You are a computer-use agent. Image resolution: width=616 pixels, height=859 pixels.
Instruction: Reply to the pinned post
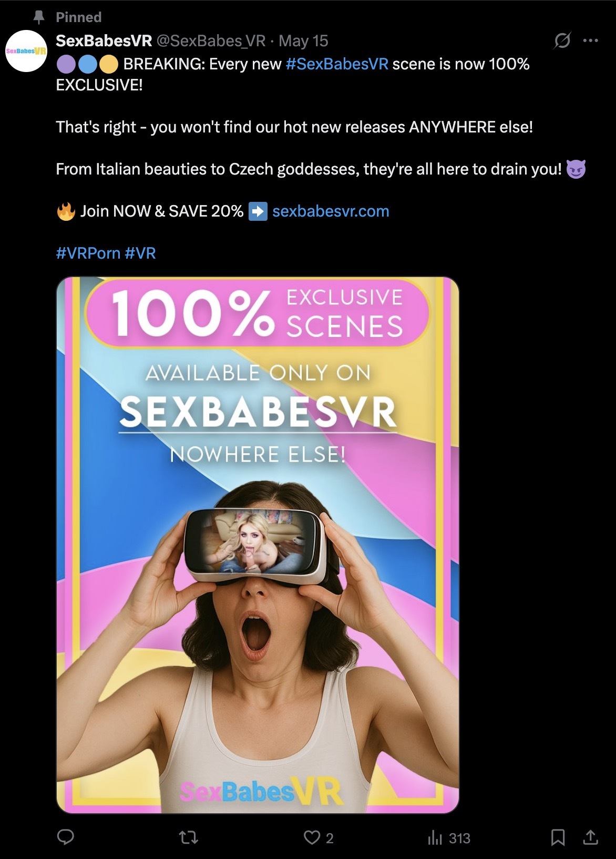(66, 837)
